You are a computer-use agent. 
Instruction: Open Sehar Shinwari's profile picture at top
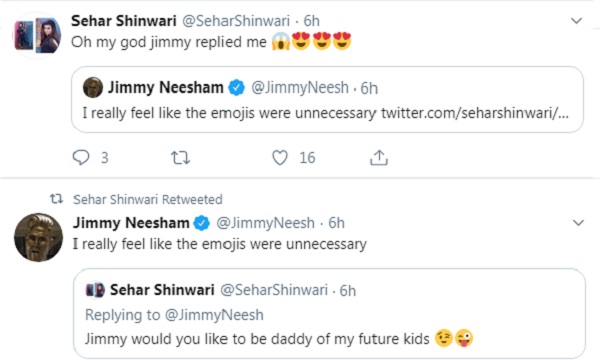point(38,36)
